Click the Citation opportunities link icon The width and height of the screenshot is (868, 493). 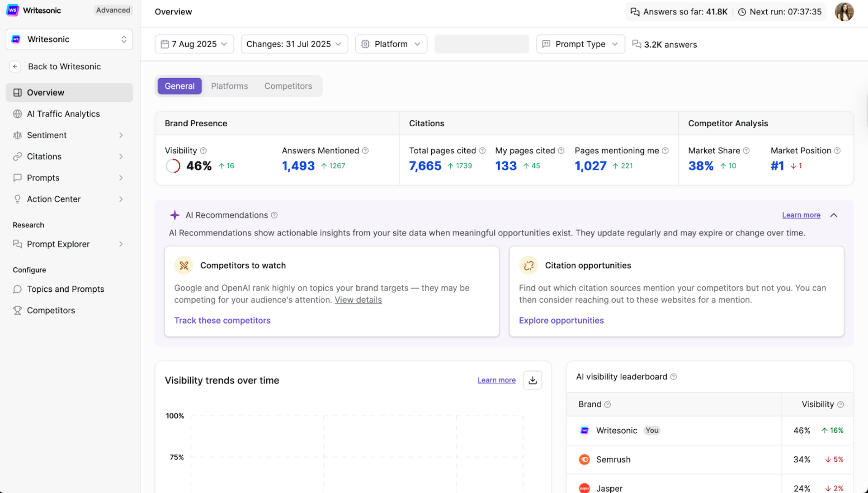pyautogui.click(x=528, y=265)
